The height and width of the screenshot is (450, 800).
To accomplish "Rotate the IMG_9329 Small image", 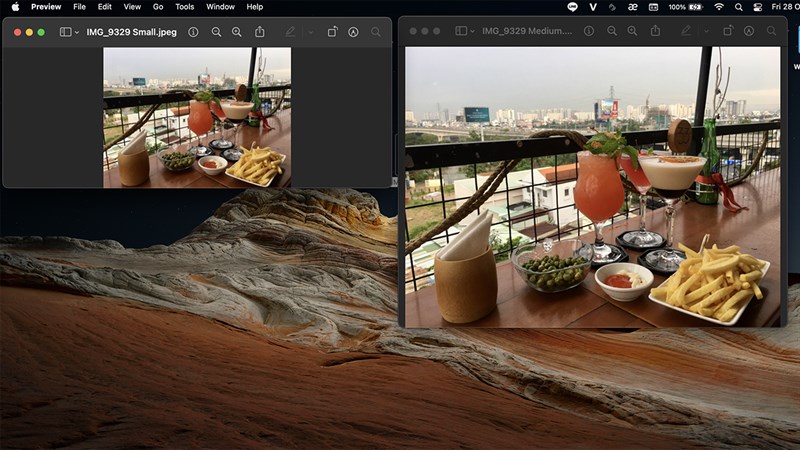I will (x=333, y=32).
